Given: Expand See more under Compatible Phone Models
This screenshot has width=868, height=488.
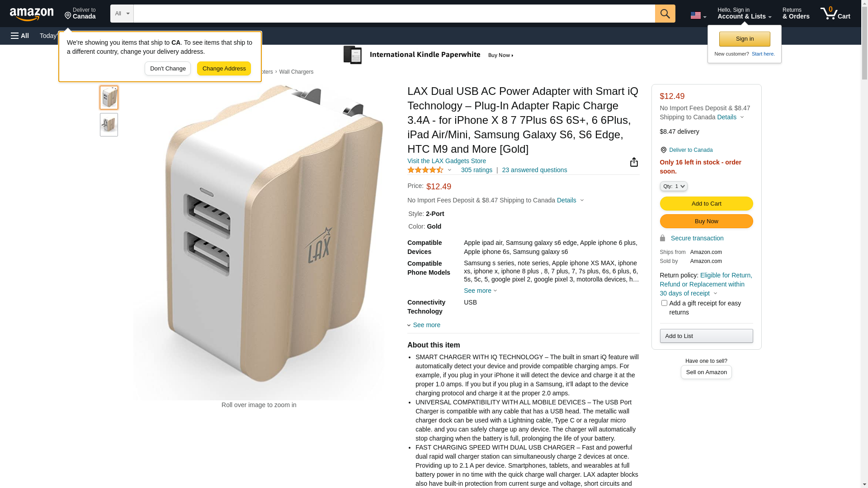Looking at the screenshot, I should click(480, 291).
